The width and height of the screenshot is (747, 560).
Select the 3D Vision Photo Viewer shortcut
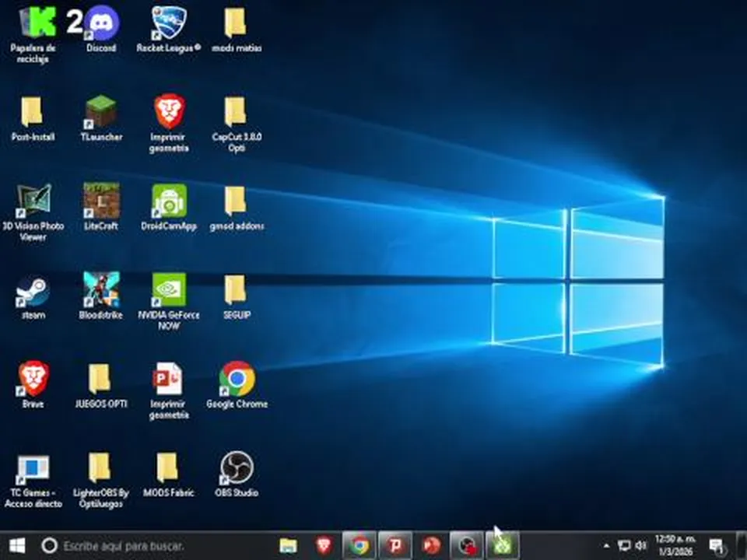click(x=33, y=212)
